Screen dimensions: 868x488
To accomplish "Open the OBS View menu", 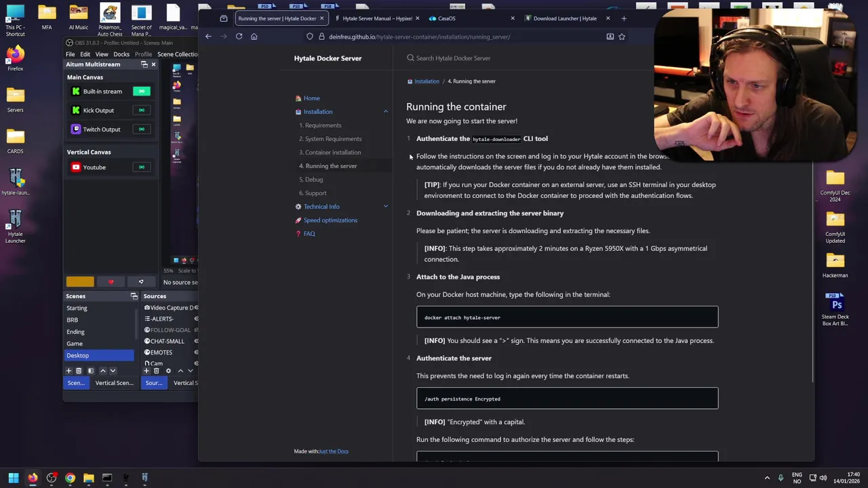I will (x=102, y=54).
